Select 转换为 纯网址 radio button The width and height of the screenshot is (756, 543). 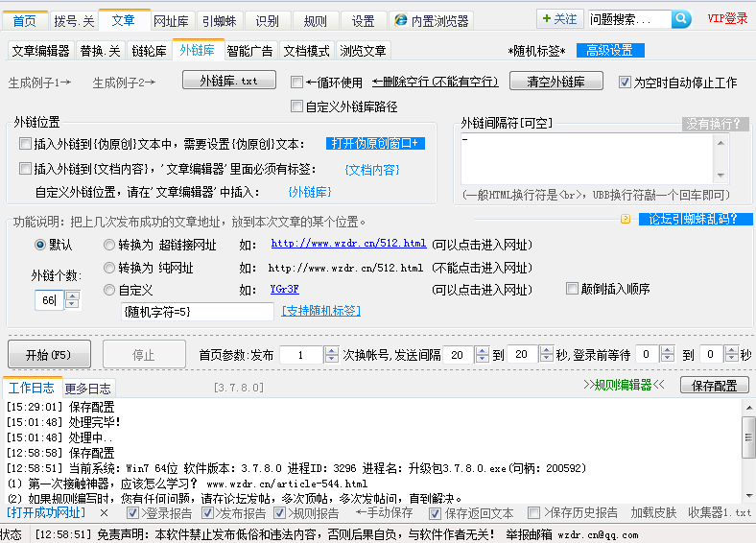tap(109, 268)
